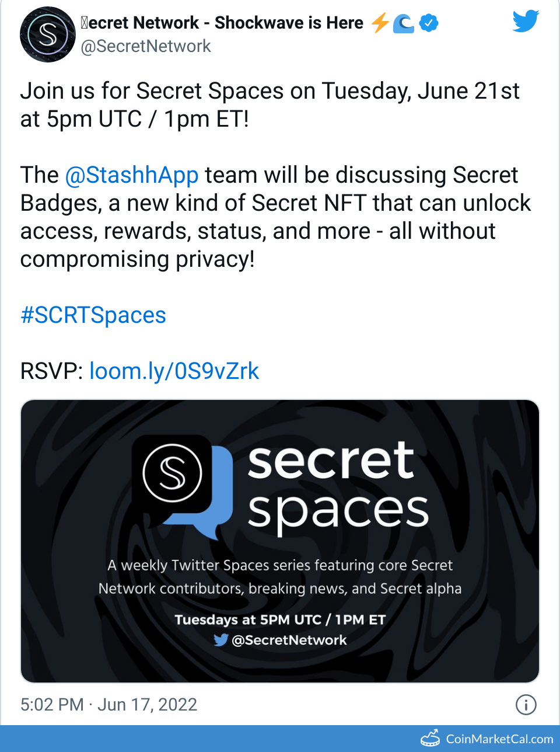The image size is (560, 752).
Task: Click the @SecretNetwork text inside the banner
Action: (x=289, y=640)
